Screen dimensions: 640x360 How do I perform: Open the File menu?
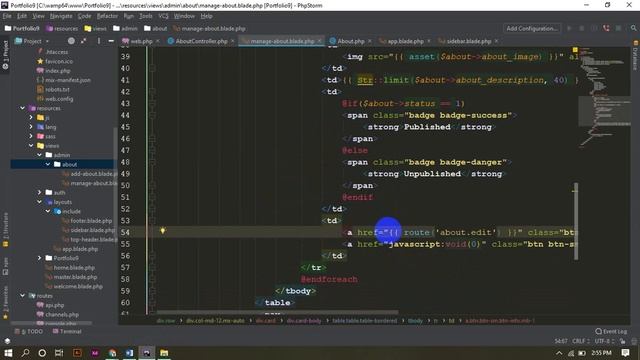pyautogui.click(x=7, y=16)
